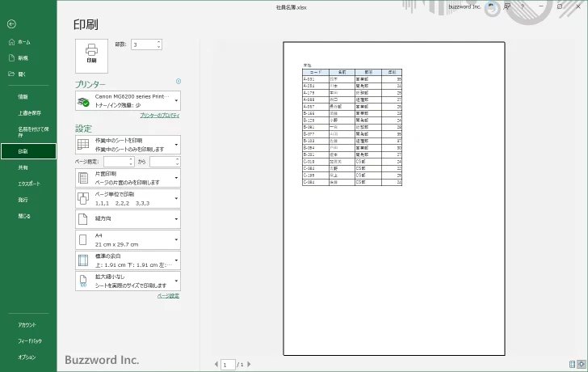Viewport: 588px width, 372px height.
Task: Open アカウント settings
Action: (27, 325)
